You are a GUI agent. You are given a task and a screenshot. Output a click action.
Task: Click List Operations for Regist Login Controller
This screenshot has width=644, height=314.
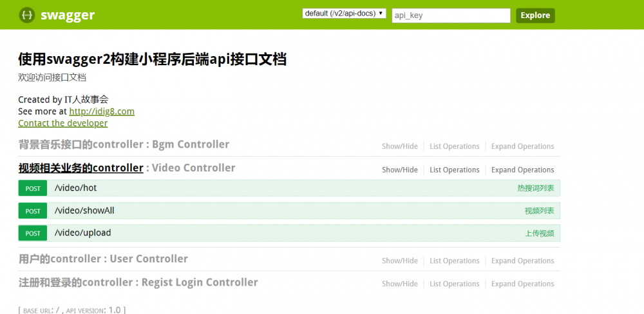pos(454,284)
